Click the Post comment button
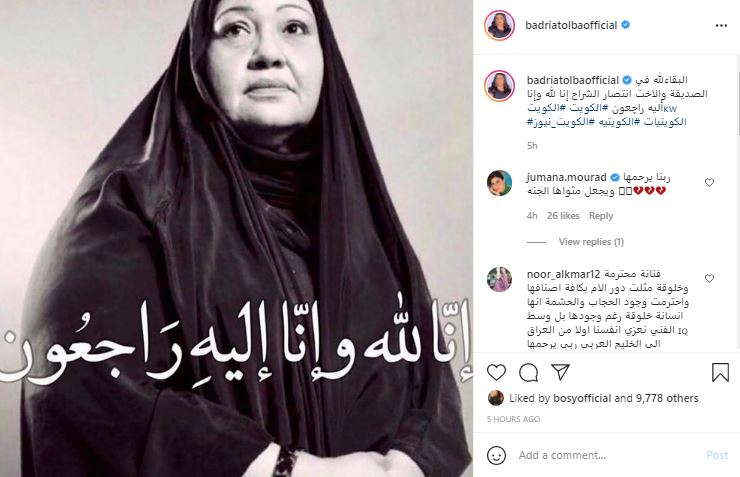 (x=717, y=455)
